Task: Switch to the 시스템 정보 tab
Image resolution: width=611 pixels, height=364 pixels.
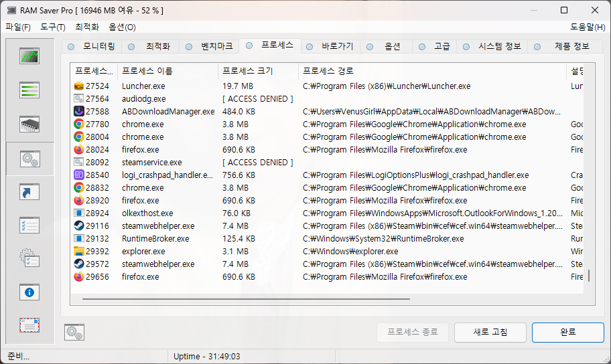Action: 492,46
